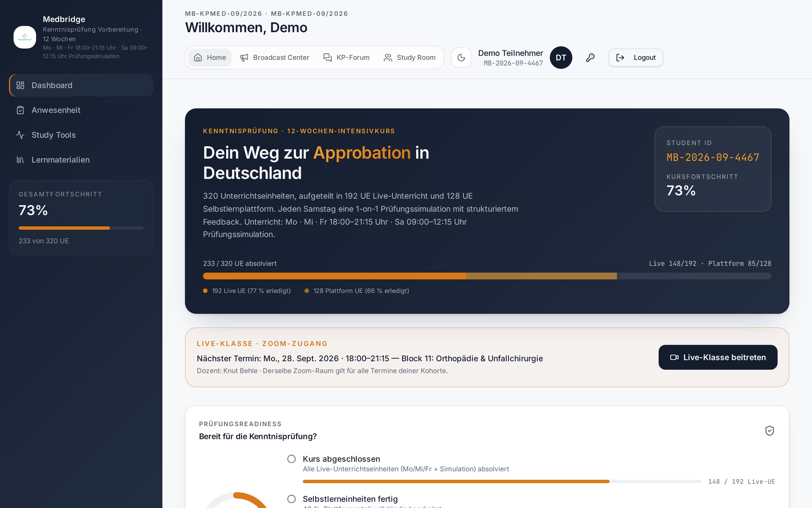Open the Study Room tab
Screen dimensions: 812x508
[x=409, y=58]
